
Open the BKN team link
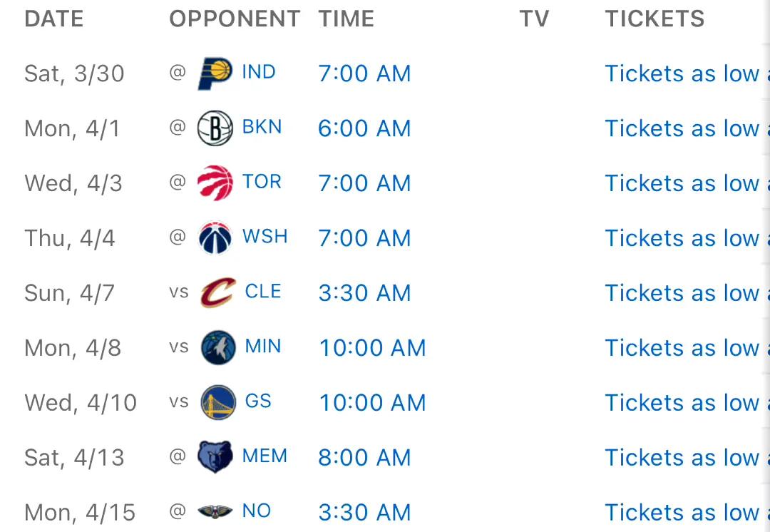[x=262, y=127]
